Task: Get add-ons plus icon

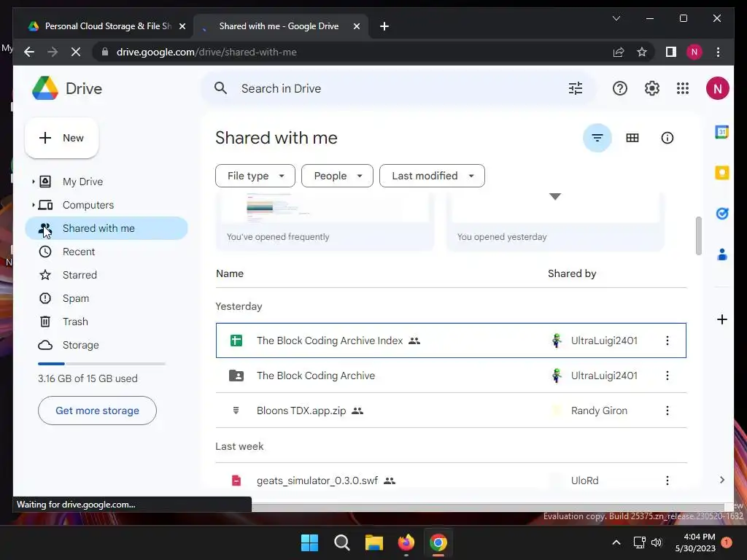Action: pos(721,319)
